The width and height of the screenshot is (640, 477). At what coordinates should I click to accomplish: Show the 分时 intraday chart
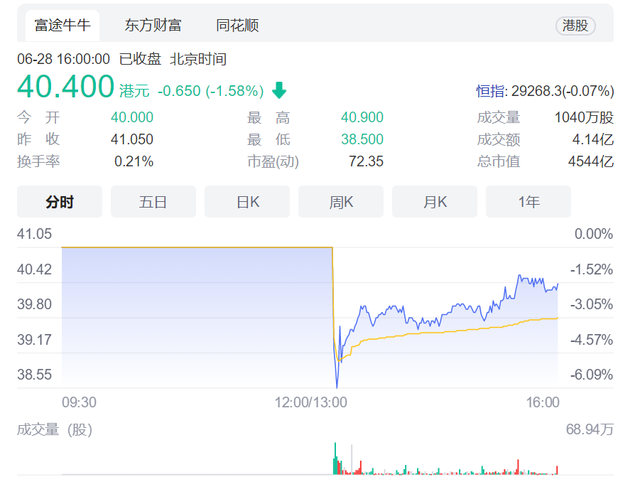click(60, 202)
